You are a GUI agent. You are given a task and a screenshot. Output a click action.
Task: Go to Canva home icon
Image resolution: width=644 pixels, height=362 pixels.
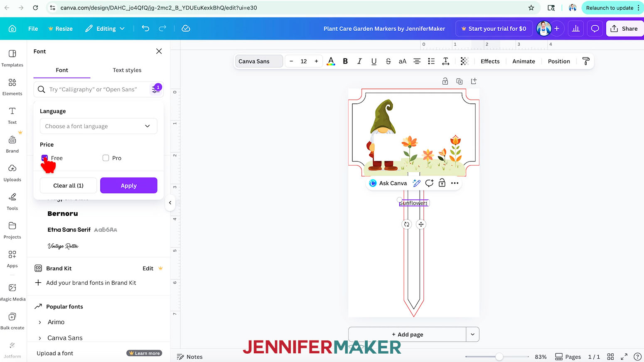[12, 29]
